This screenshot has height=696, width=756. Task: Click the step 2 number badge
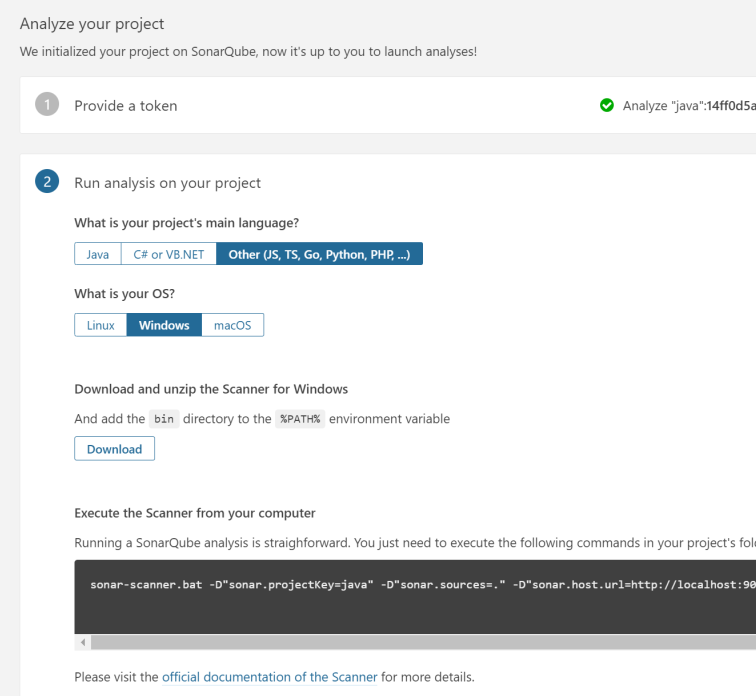[x=47, y=182]
